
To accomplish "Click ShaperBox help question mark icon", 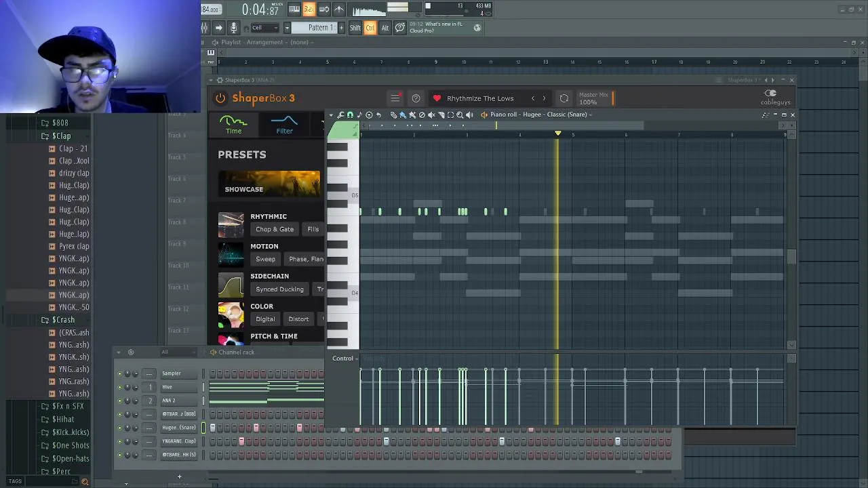I will coord(416,98).
